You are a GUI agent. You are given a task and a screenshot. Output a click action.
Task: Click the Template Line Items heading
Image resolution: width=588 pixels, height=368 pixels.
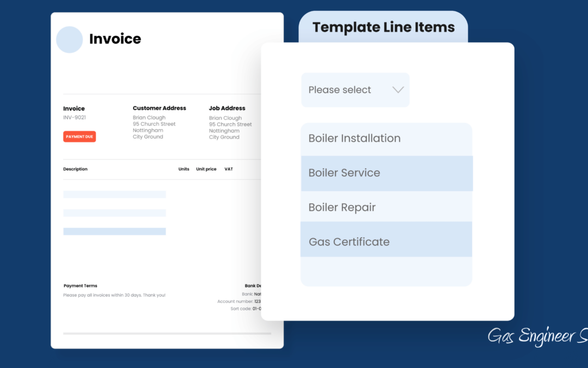tap(383, 27)
